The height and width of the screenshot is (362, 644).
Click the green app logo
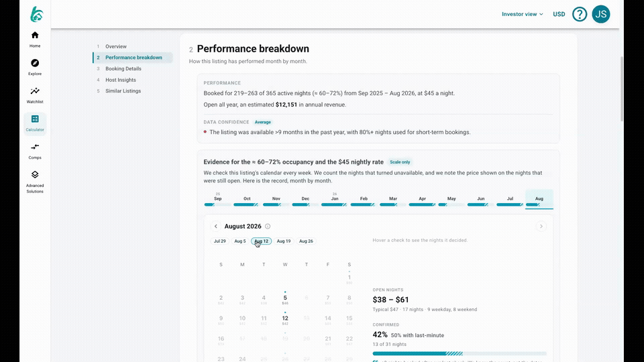pyautogui.click(x=36, y=14)
